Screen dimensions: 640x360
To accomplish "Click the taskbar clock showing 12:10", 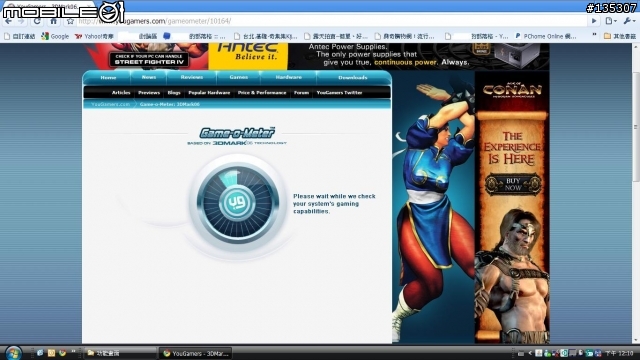I will (x=620, y=353).
